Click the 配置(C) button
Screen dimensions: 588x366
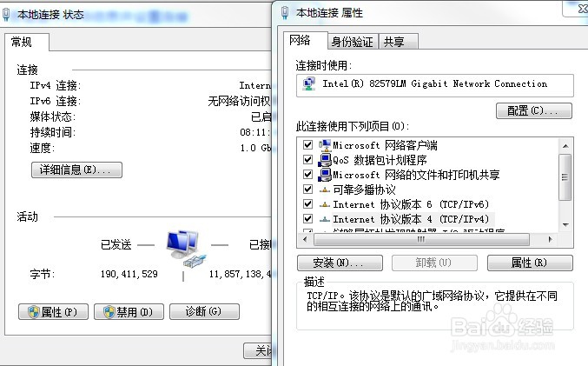pyautogui.click(x=534, y=110)
